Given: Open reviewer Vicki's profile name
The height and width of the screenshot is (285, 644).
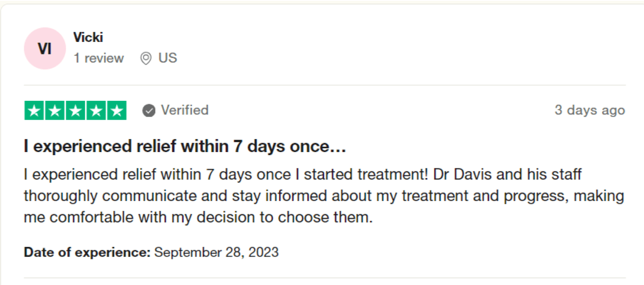Looking at the screenshot, I should coord(88,38).
